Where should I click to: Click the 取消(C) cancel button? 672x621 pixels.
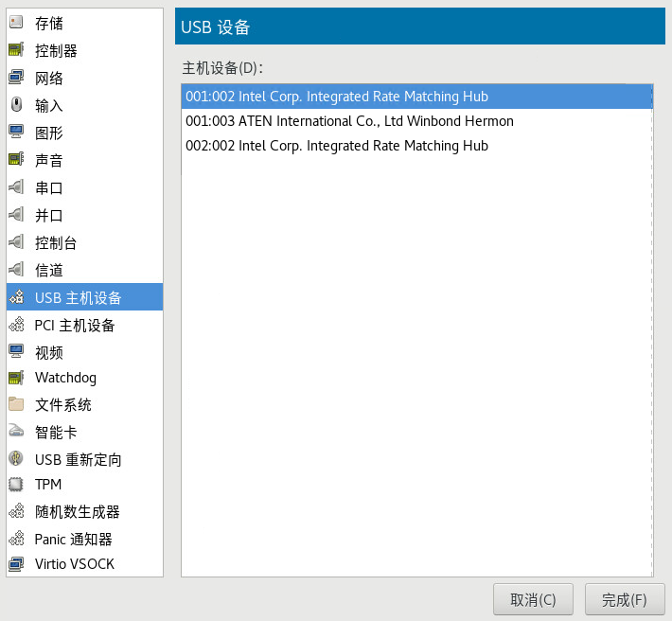[533, 599]
